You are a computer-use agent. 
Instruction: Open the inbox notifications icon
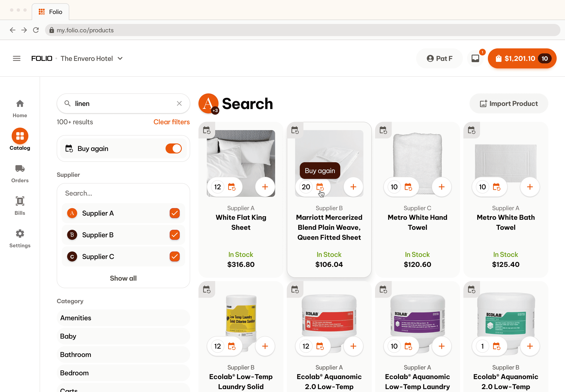[x=475, y=58]
